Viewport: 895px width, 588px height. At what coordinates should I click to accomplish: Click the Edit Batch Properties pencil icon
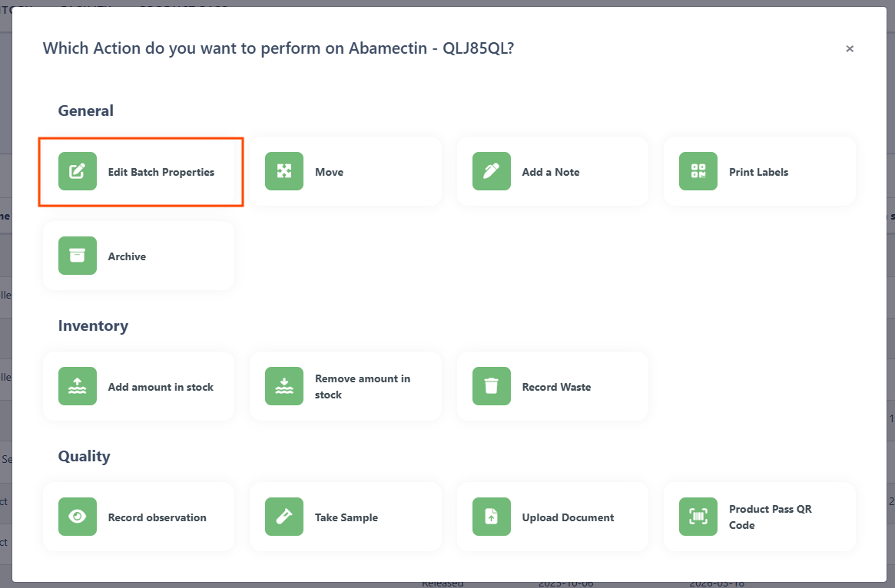[78, 171]
